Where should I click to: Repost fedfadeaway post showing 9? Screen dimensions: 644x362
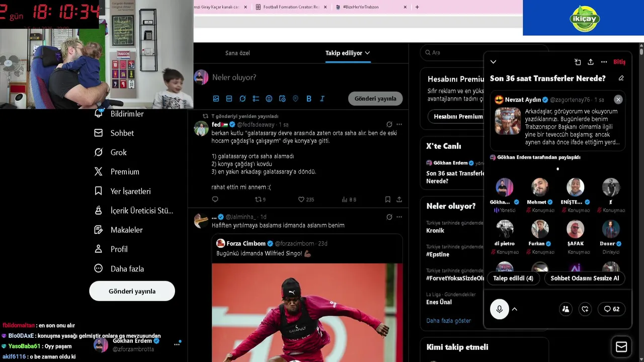coord(260,200)
